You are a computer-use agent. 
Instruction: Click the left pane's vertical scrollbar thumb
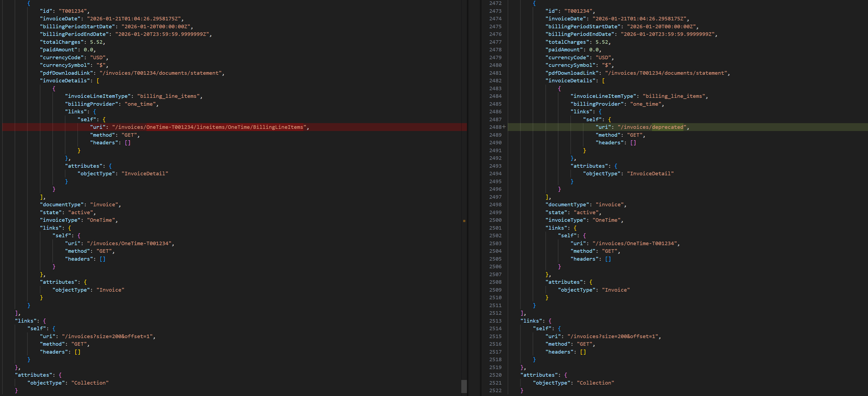(x=464, y=386)
